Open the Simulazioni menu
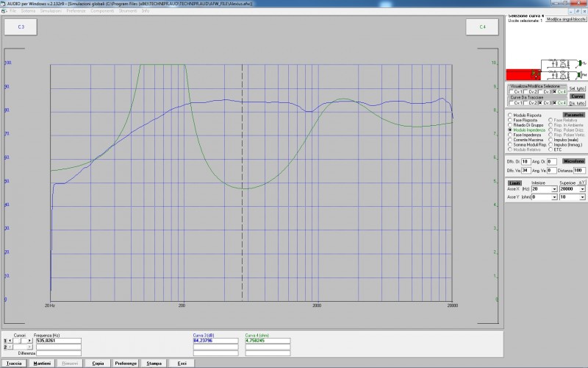This screenshot has width=588, height=368. coord(51,11)
